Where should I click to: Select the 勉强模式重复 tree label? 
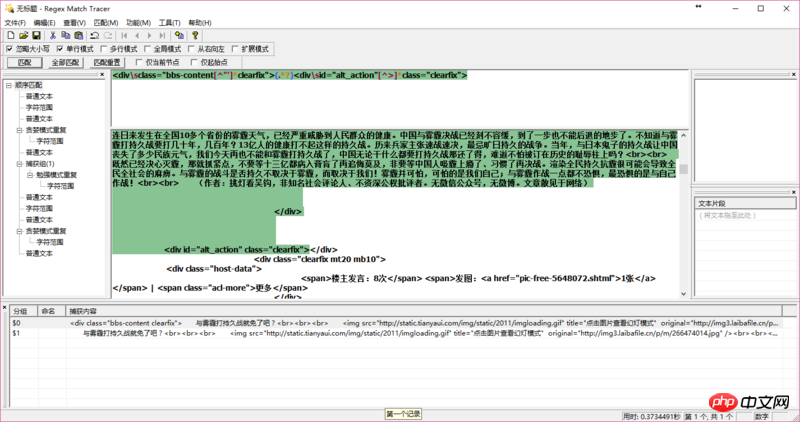pyautogui.click(x=56, y=175)
